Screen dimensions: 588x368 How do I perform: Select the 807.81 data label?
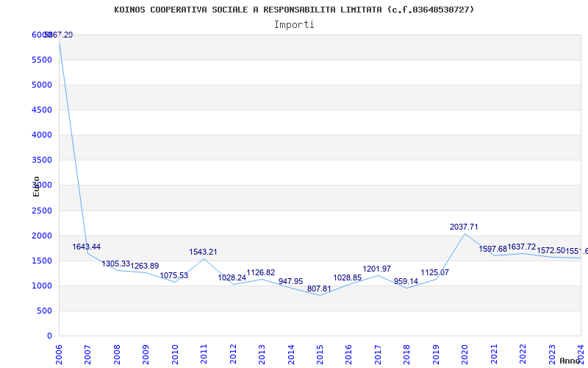[319, 289]
